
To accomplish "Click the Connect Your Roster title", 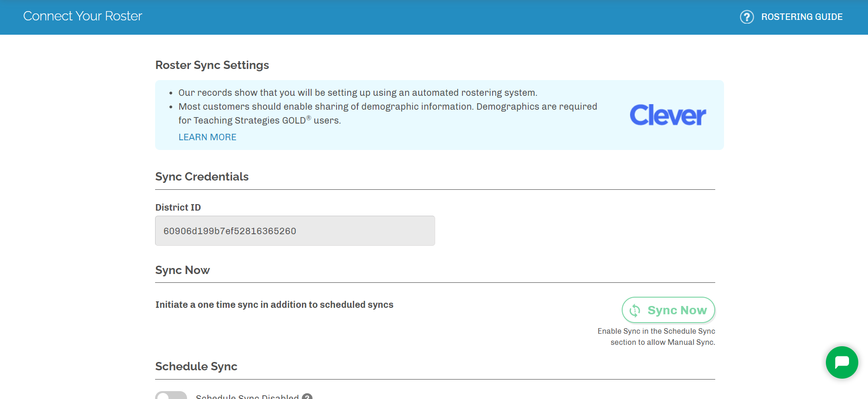I will (82, 16).
